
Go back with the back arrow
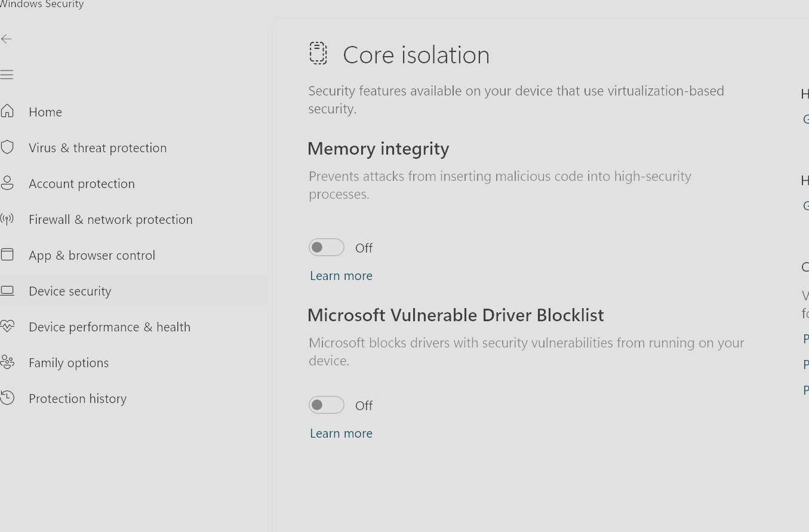(7, 39)
